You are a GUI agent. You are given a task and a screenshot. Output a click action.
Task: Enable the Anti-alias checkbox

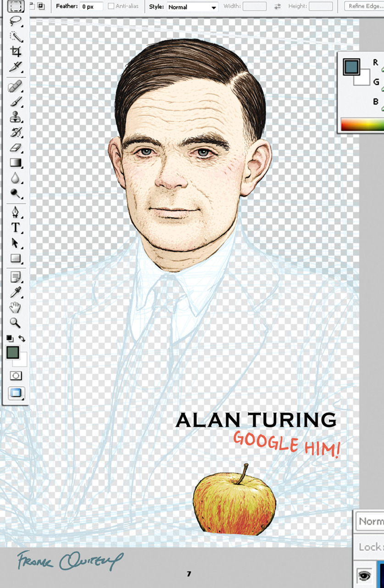click(111, 6)
